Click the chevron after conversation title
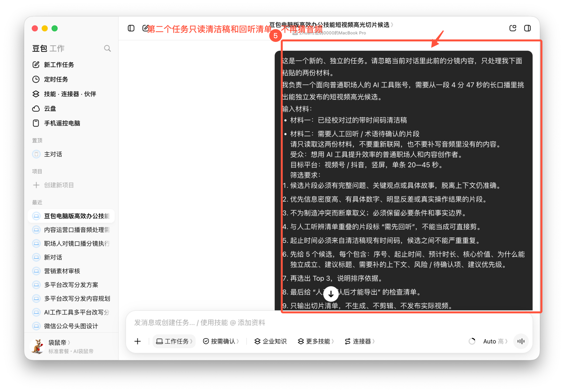Image resolution: width=588 pixels, height=392 pixels. tap(392, 25)
